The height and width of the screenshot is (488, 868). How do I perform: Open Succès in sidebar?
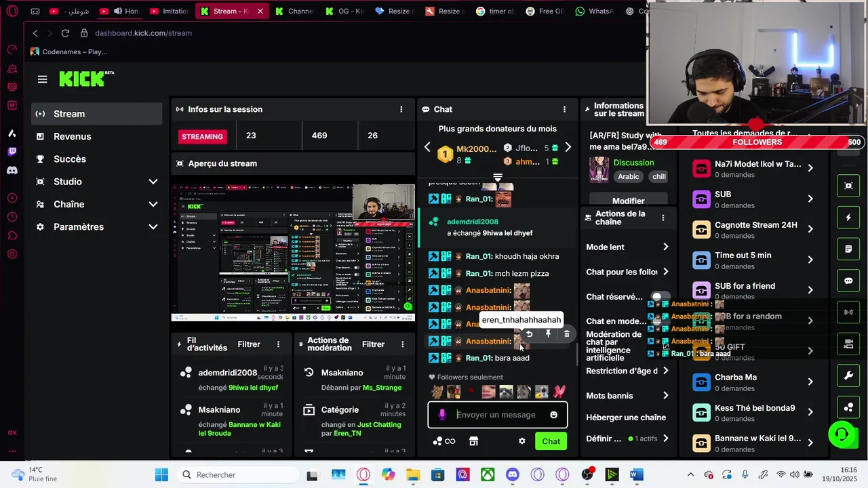tap(97, 159)
